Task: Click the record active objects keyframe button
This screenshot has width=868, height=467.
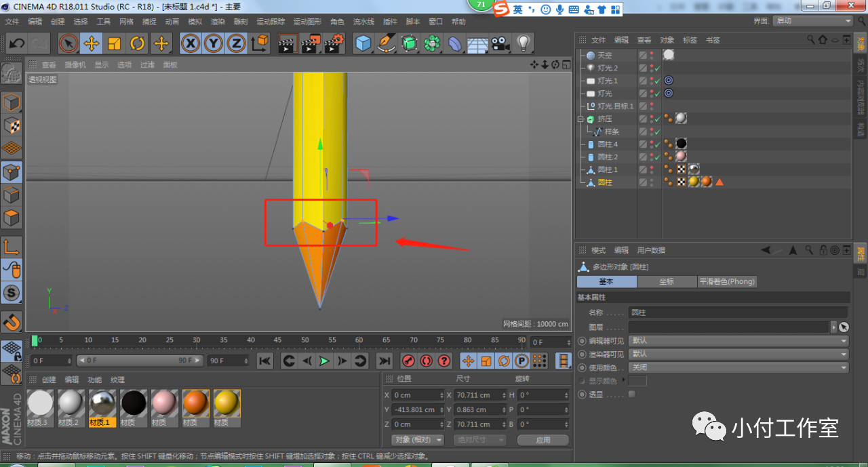Action: (x=408, y=361)
